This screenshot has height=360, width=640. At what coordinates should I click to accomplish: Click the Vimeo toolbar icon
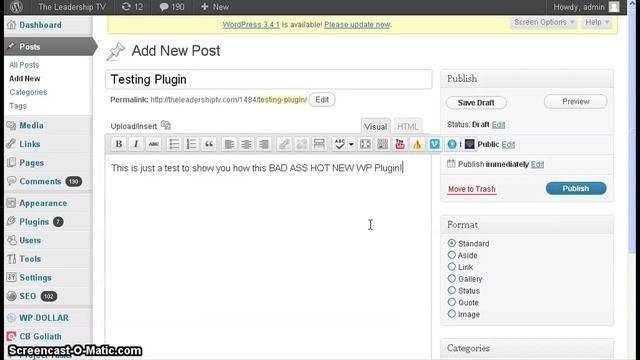pos(435,144)
